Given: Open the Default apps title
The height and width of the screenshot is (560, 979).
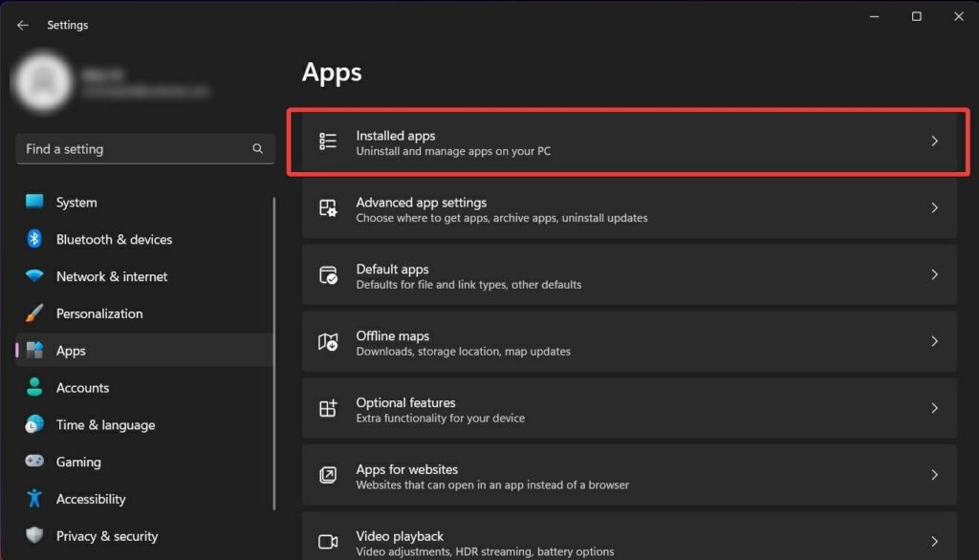Looking at the screenshot, I should (392, 269).
